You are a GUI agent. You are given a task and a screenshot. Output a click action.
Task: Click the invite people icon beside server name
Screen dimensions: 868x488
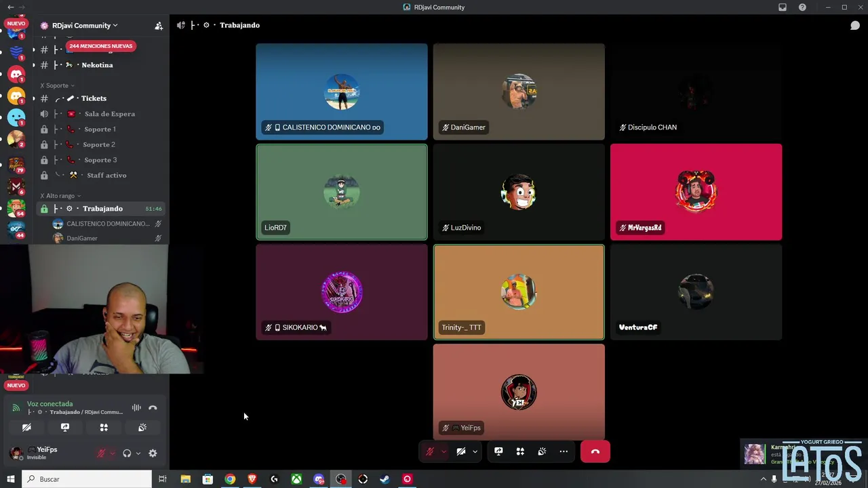coord(159,26)
